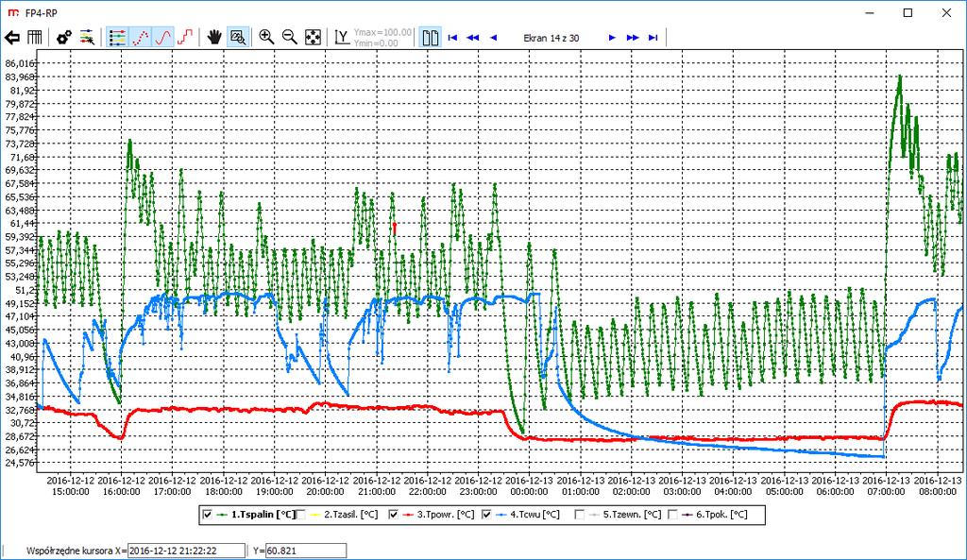Toggle the data points dotted-line mode icon
This screenshot has width=967, height=560.
[x=141, y=38]
